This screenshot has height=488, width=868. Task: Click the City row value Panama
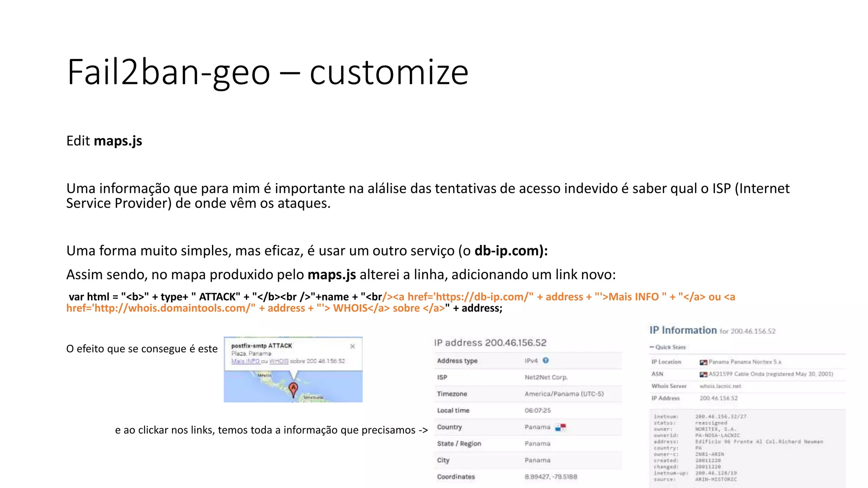click(x=537, y=460)
